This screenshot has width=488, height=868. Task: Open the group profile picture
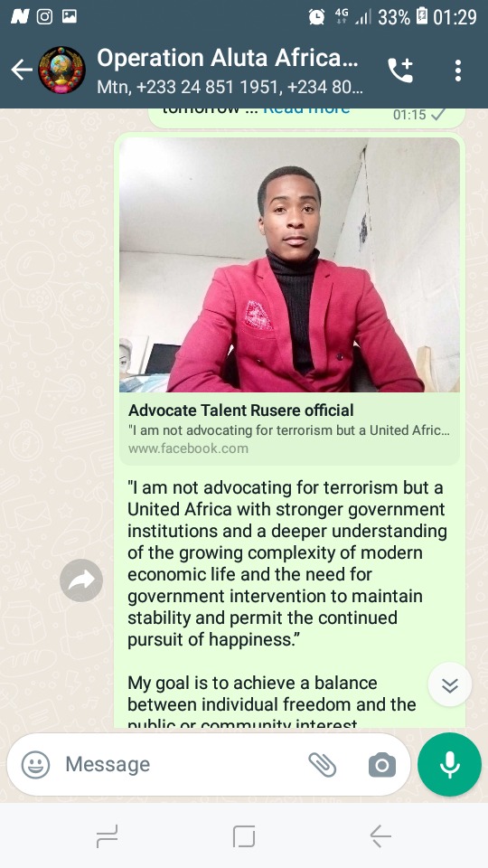pyautogui.click(x=61, y=70)
